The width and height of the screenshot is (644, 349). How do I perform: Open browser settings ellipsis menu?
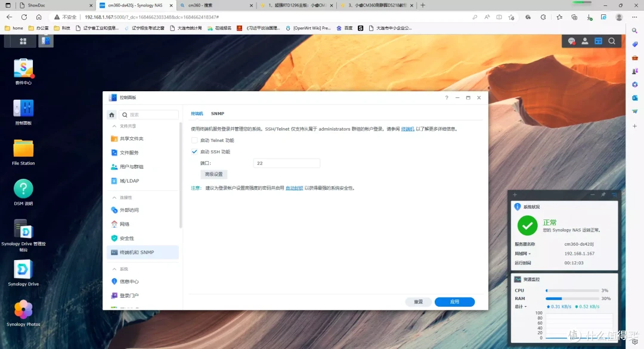pyautogui.click(x=634, y=17)
